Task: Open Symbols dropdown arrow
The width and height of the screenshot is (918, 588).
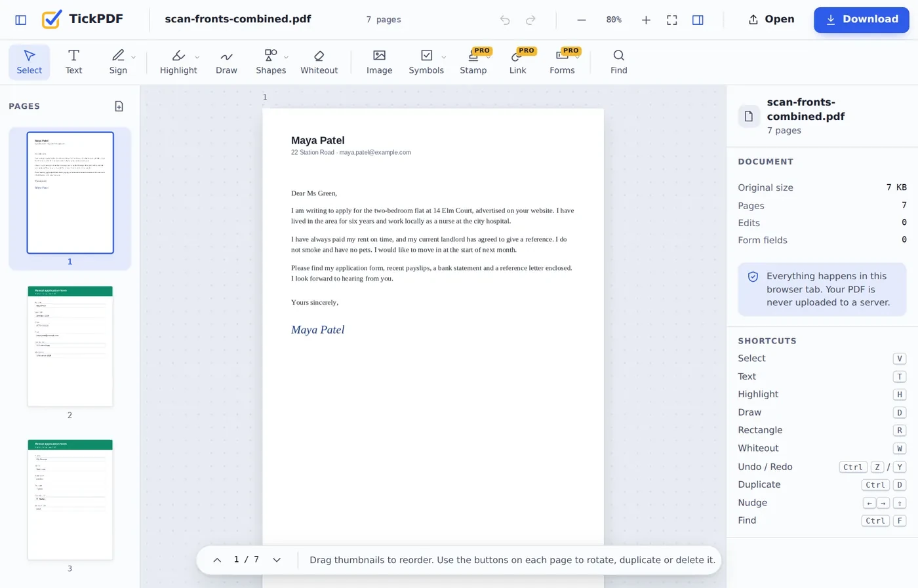Action: click(444, 57)
